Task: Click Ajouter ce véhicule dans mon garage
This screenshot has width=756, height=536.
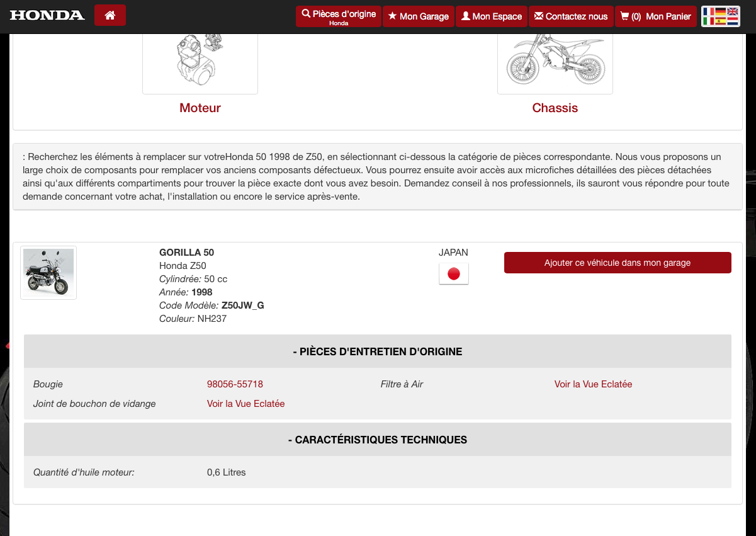Action: point(618,263)
